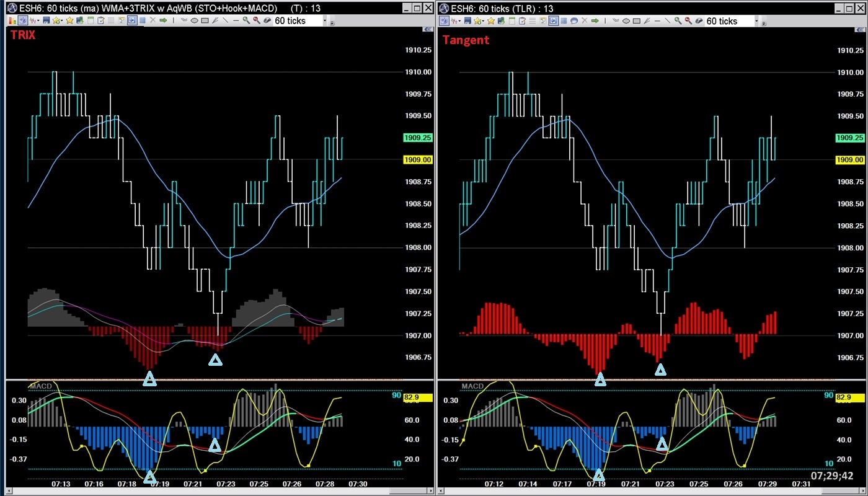
Task: Click the double-arrow button above the left price scale
Action: 427,28
